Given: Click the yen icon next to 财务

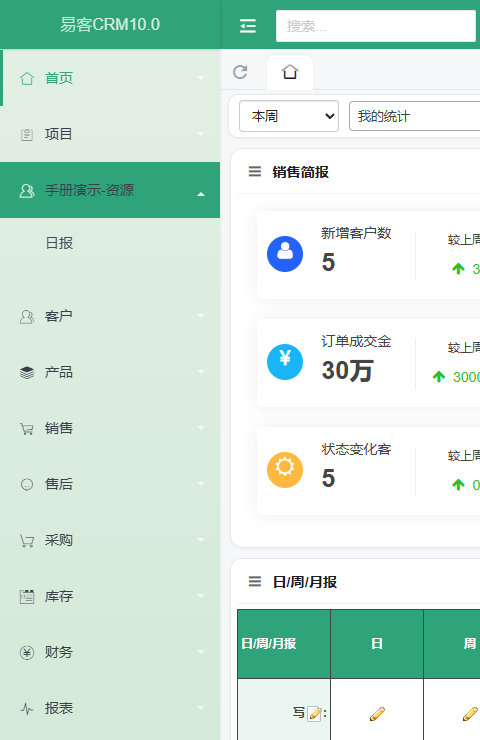Looking at the screenshot, I should click(x=27, y=653).
